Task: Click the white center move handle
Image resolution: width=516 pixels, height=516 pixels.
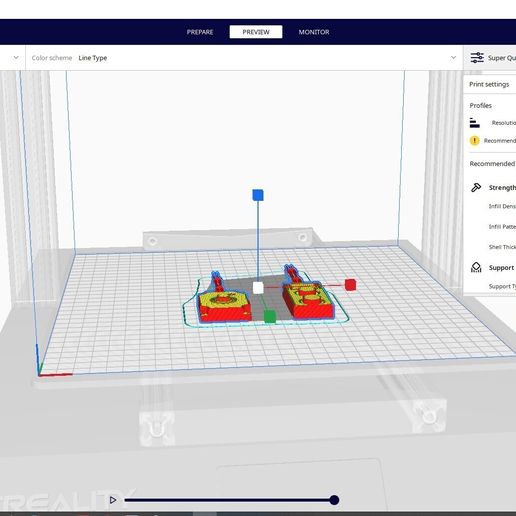Action: (x=258, y=288)
